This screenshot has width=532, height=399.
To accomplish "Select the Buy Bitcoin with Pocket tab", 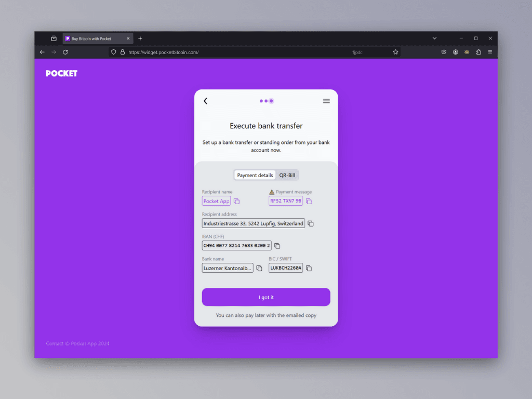I will 98,38.
